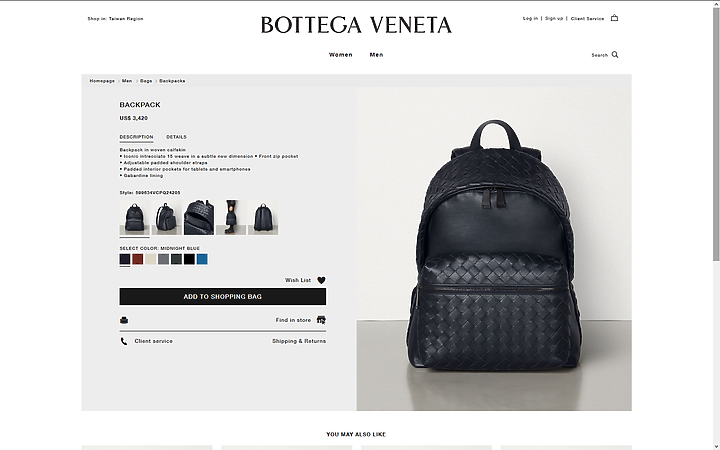Click Add to Shopping Bag button
720x450 pixels.
(x=223, y=297)
